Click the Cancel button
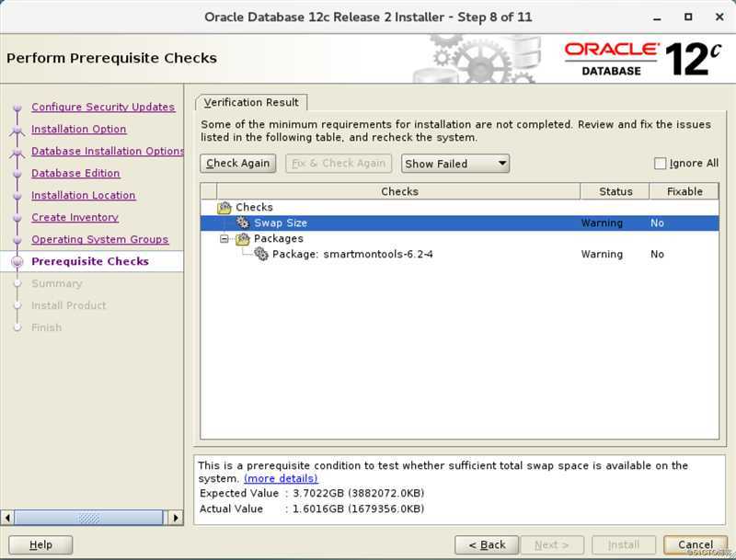The image size is (736, 560). (696, 545)
